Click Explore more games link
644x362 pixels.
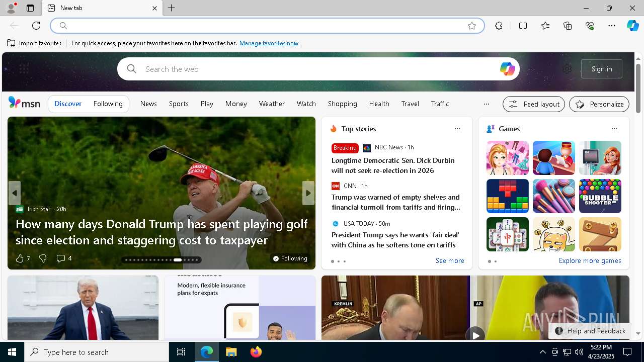pyautogui.click(x=590, y=260)
